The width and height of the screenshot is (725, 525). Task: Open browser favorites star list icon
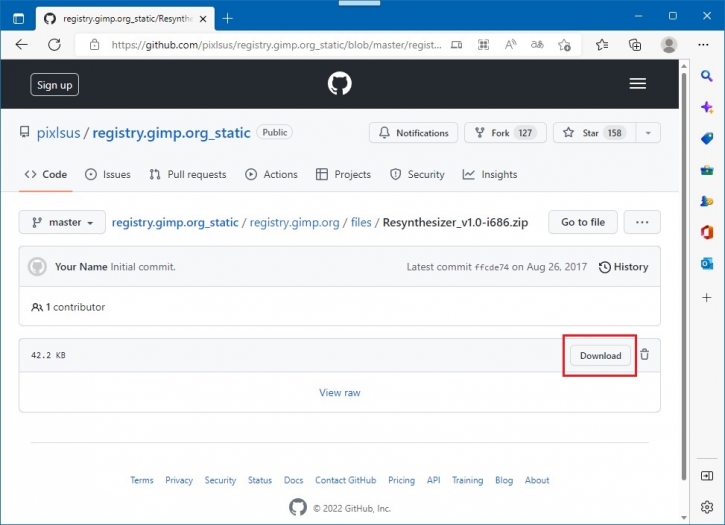[x=602, y=44]
